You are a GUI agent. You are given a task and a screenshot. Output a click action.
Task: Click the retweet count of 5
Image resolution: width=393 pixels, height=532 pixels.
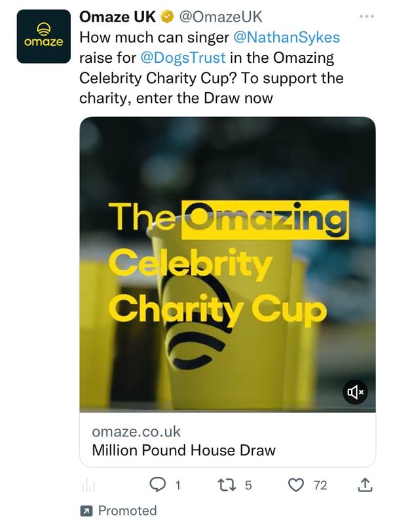click(x=248, y=486)
